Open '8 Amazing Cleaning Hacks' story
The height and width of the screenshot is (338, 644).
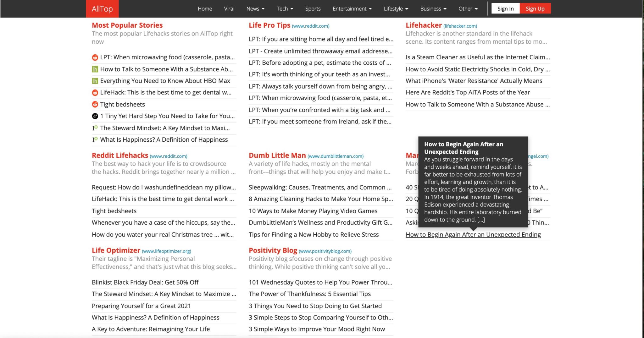tap(321, 199)
